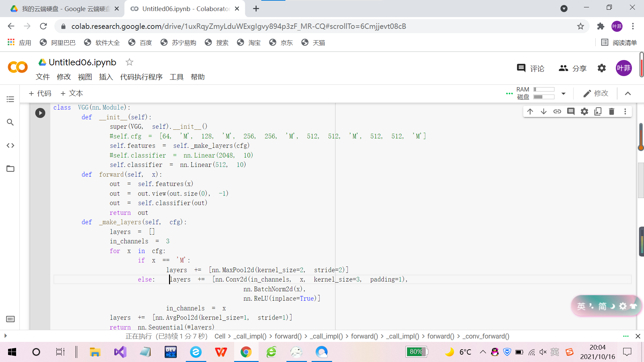The height and width of the screenshot is (362, 644).
Task: Mirror cell in tab icon
Action: tap(598, 111)
